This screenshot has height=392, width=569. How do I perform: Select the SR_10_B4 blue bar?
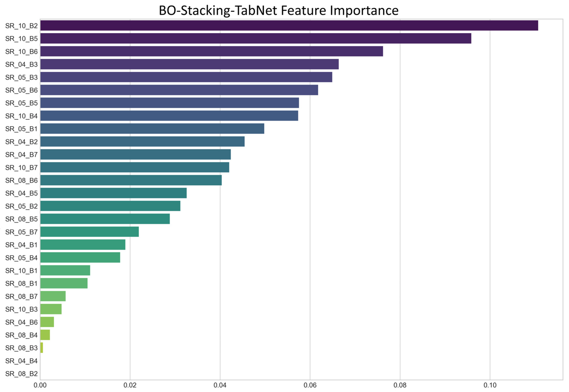click(x=169, y=116)
